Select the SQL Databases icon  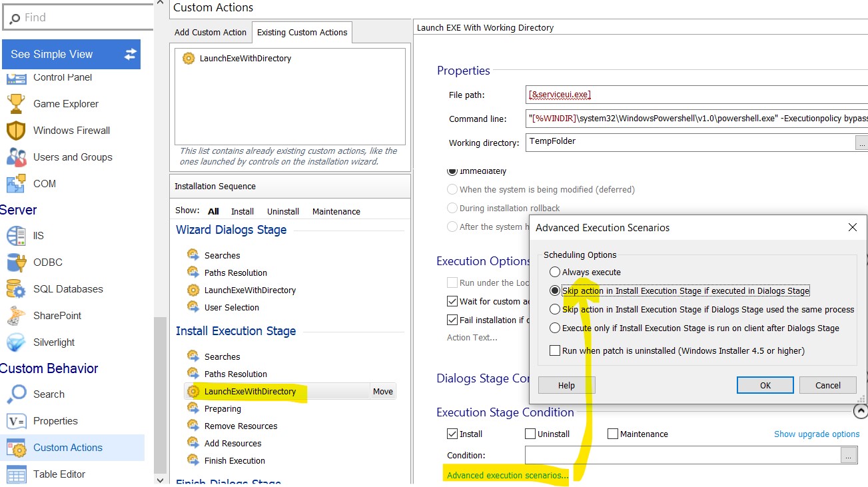tap(16, 289)
